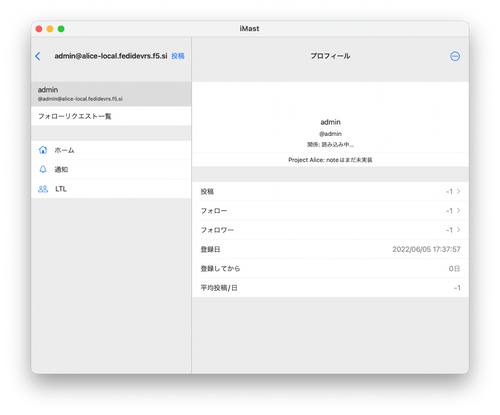Open the ホーム timeline entry
This screenshot has width=500, height=415.
pyautogui.click(x=111, y=150)
